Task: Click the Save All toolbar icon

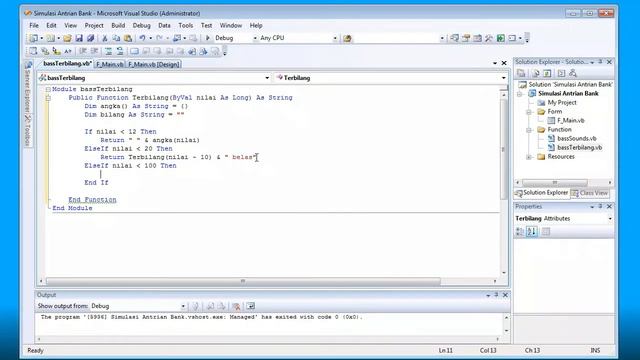Action: pos(91,38)
